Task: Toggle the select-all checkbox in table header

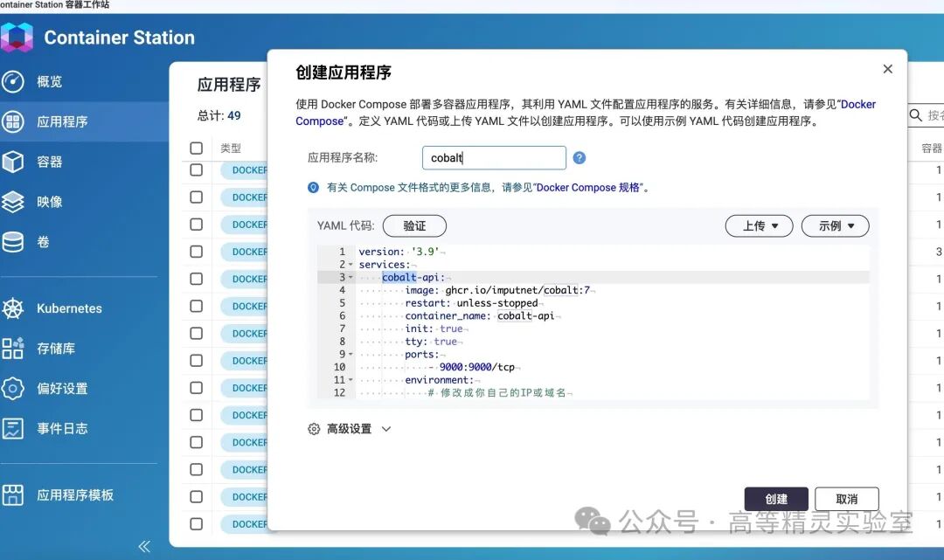Action: [197, 148]
